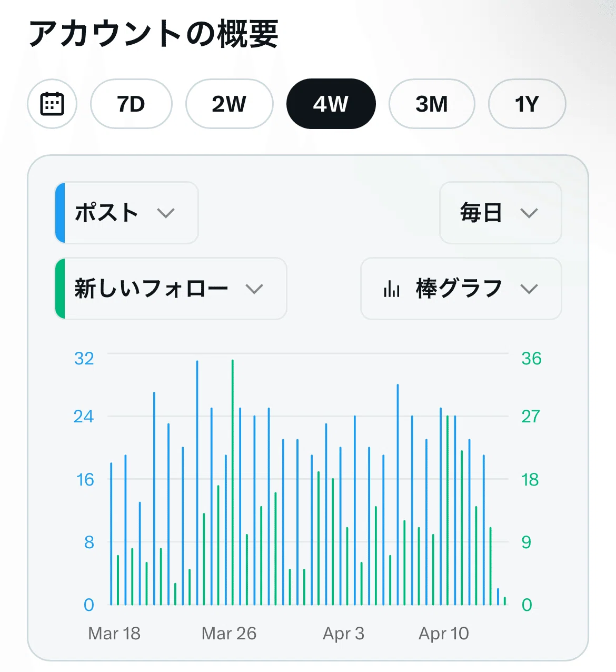Open the ポスト metric dropdown

tap(127, 213)
